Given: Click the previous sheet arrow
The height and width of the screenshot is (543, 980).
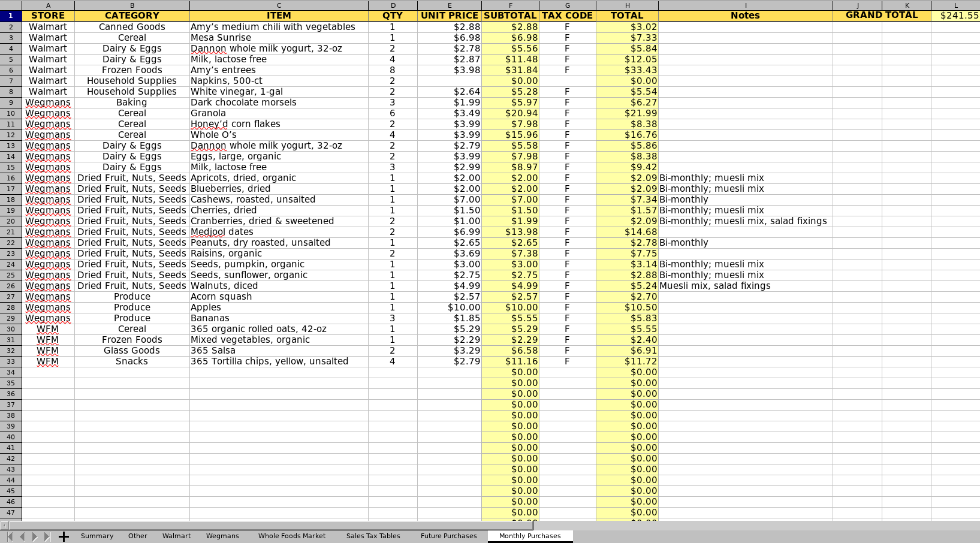Looking at the screenshot, I should (x=23, y=536).
